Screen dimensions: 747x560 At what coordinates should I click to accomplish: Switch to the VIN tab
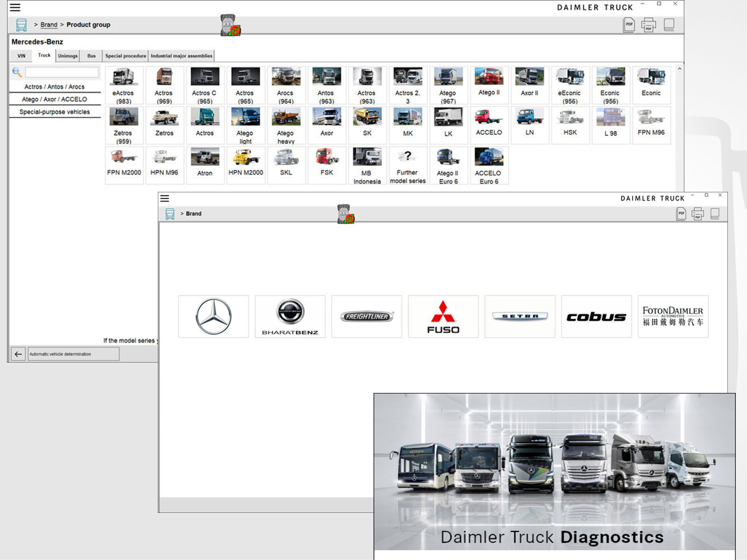click(21, 56)
